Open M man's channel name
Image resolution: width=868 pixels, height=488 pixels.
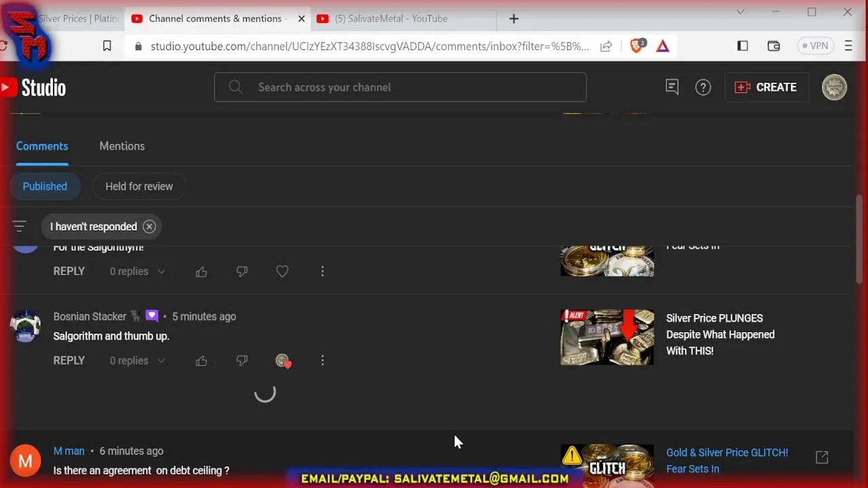click(x=69, y=451)
